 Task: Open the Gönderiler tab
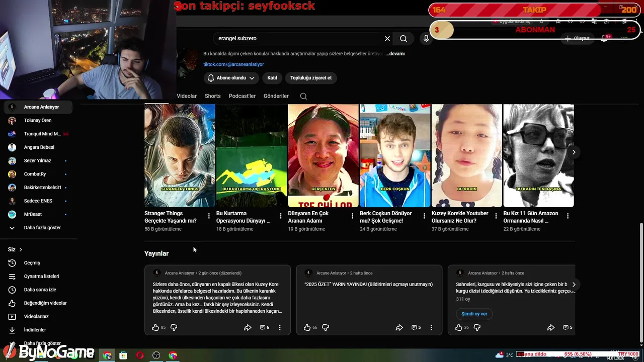[x=276, y=96]
